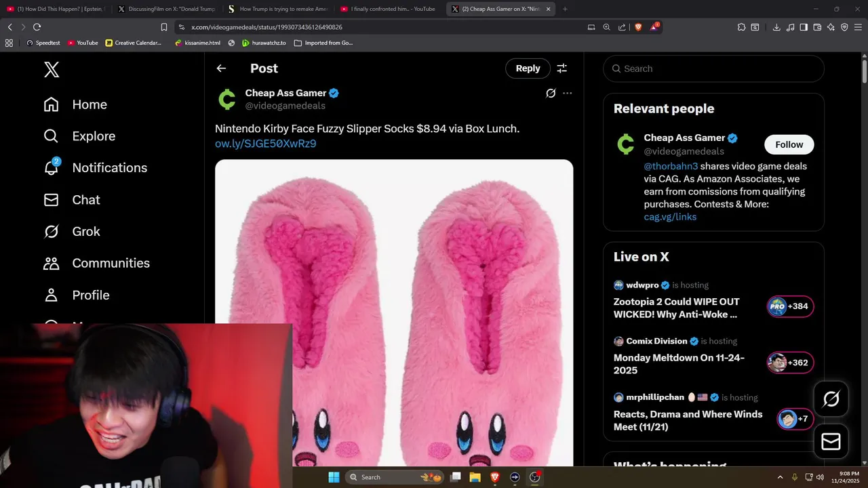Open the Creative Calendar bookmark
Screen dimensions: 868x488
coord(134,43)
